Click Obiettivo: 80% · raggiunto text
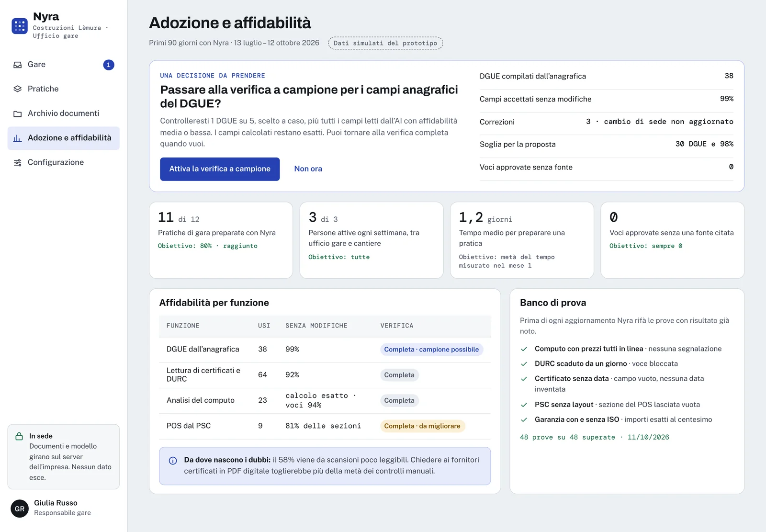Image resolution: width=766 pixels, height=532 pixels. coord(208,246)
